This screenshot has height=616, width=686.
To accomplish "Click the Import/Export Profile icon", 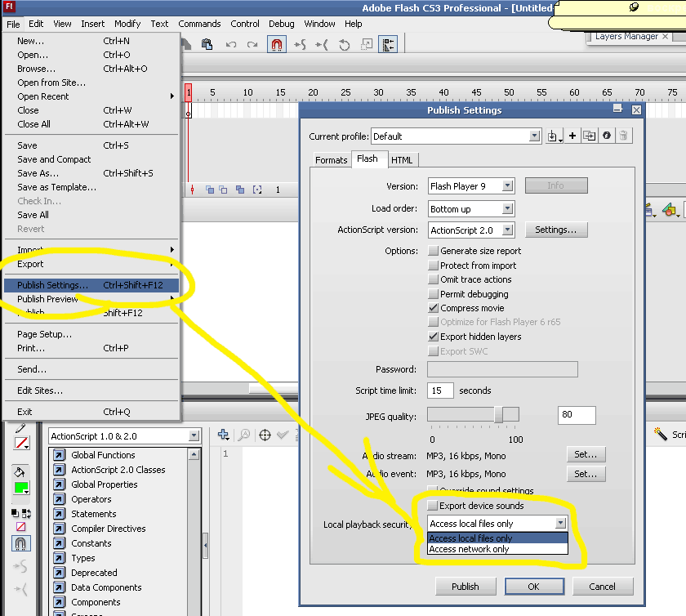I will point(554,136).
